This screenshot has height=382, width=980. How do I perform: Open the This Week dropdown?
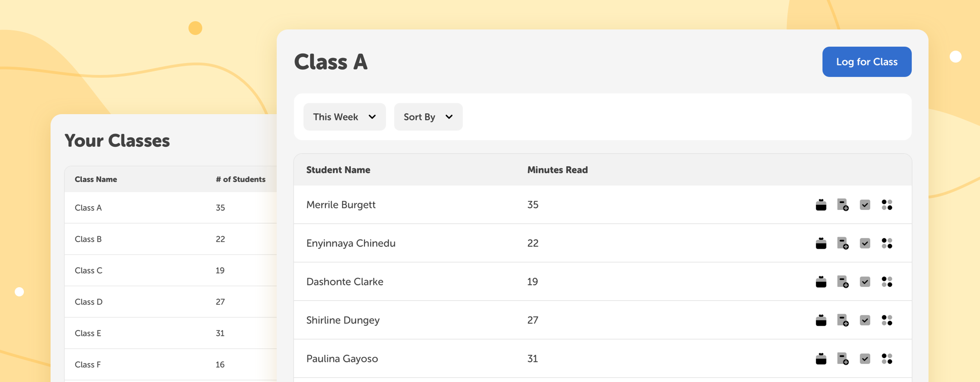pos(344,117)
